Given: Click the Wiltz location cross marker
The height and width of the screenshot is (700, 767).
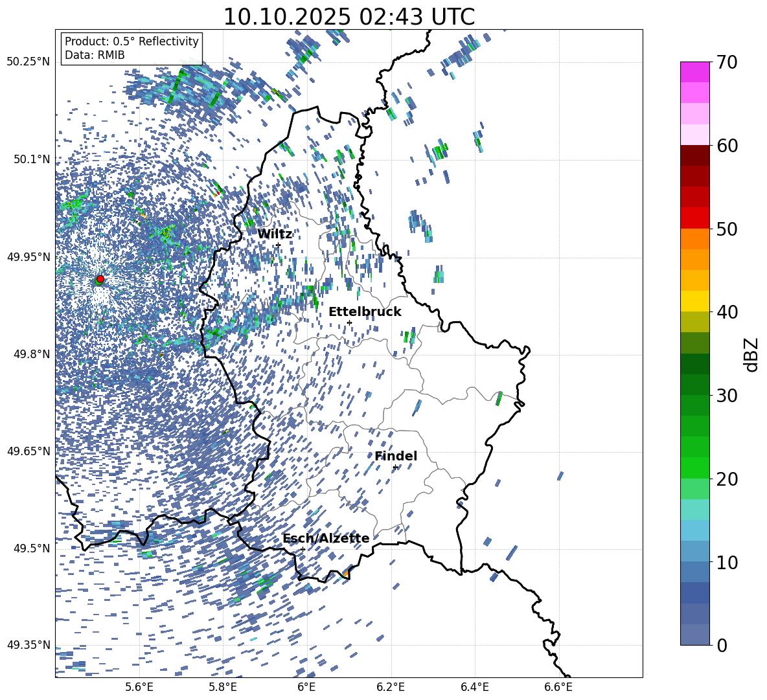Looking at the screenshot, I should point(278,245).
